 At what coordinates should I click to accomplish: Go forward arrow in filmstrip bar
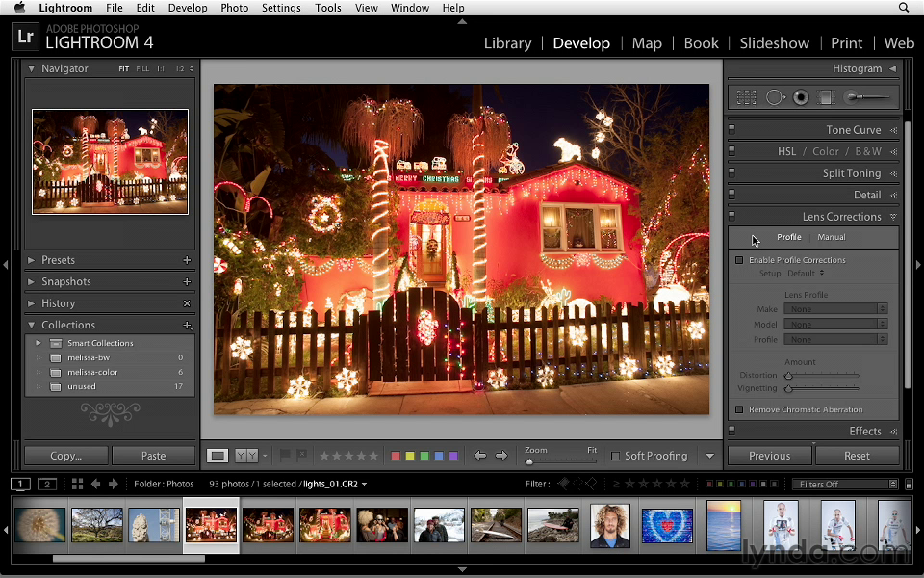point(114,485)
